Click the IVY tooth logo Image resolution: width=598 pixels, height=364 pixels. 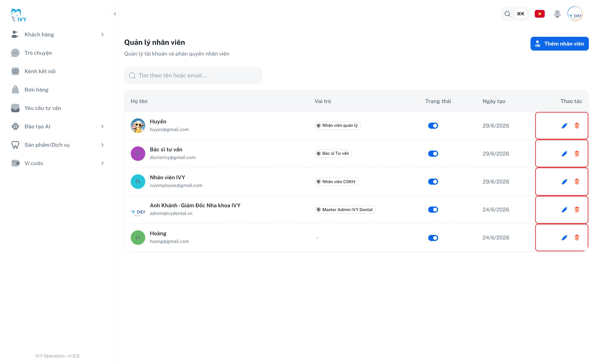tap(19, 15)
